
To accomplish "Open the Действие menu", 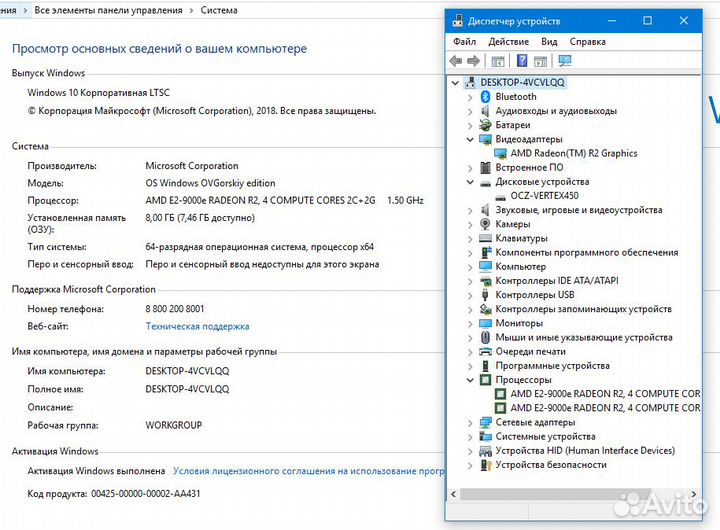I will 508,41.
